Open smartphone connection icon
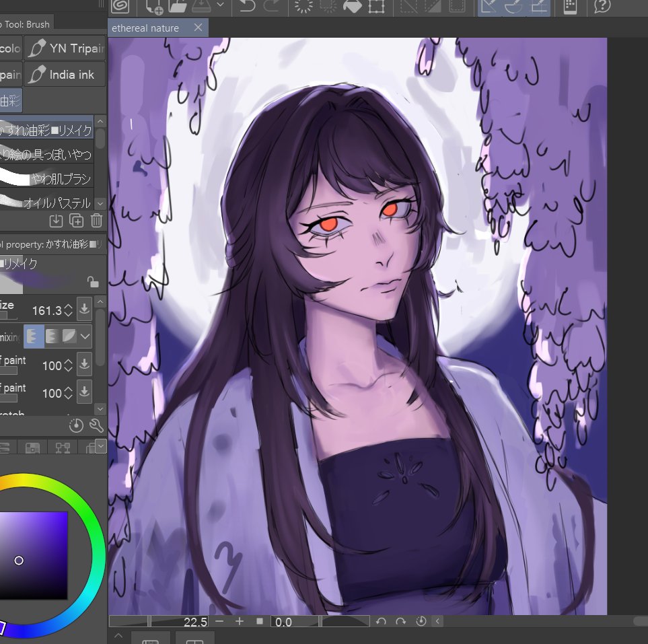648x644 pixels. point(570,6)
